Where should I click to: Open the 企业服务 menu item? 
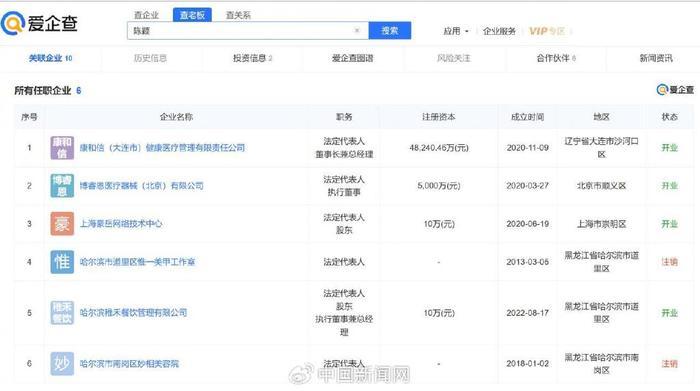pos(499,31)
